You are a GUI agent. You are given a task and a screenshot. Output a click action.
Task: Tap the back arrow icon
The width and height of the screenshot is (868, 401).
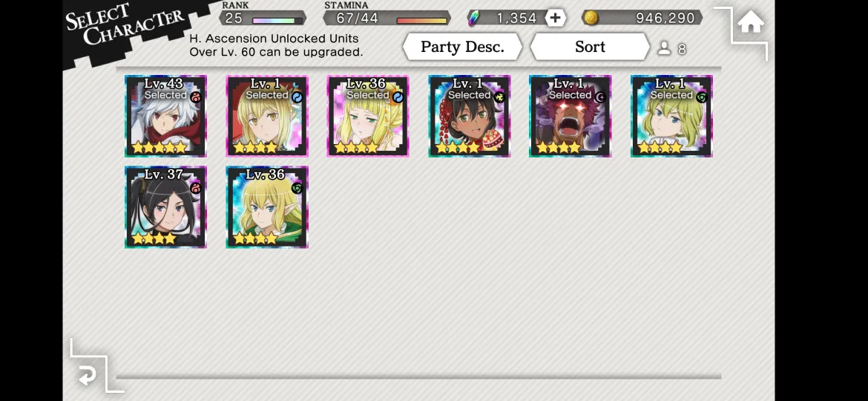pyautogui.click(x=87, y=376)
